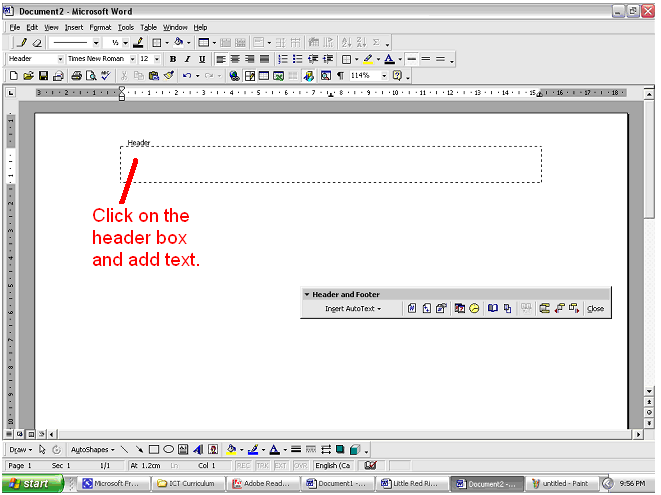Save the document with the disk icon

pyautogui.click(x=43, y=76)
